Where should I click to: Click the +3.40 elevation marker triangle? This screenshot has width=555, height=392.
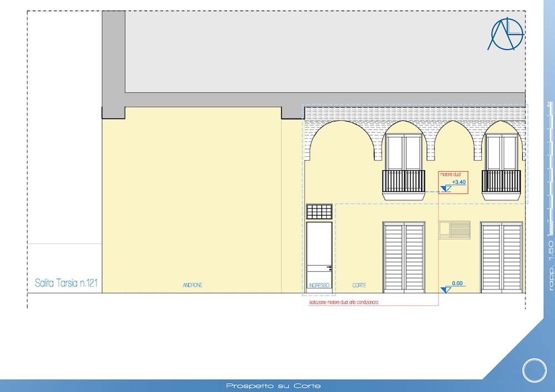click(444, 189)
